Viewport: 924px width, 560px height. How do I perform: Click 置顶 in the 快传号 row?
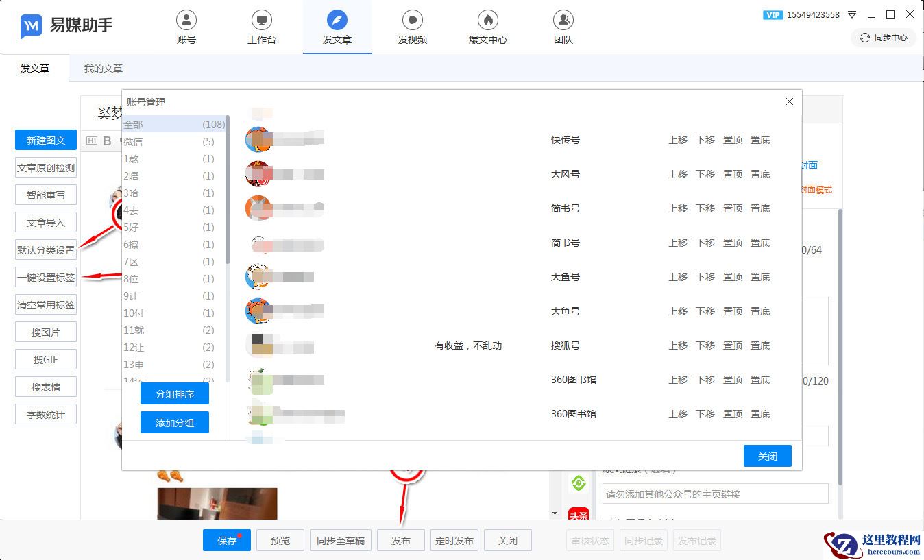[x=733, y=140]
